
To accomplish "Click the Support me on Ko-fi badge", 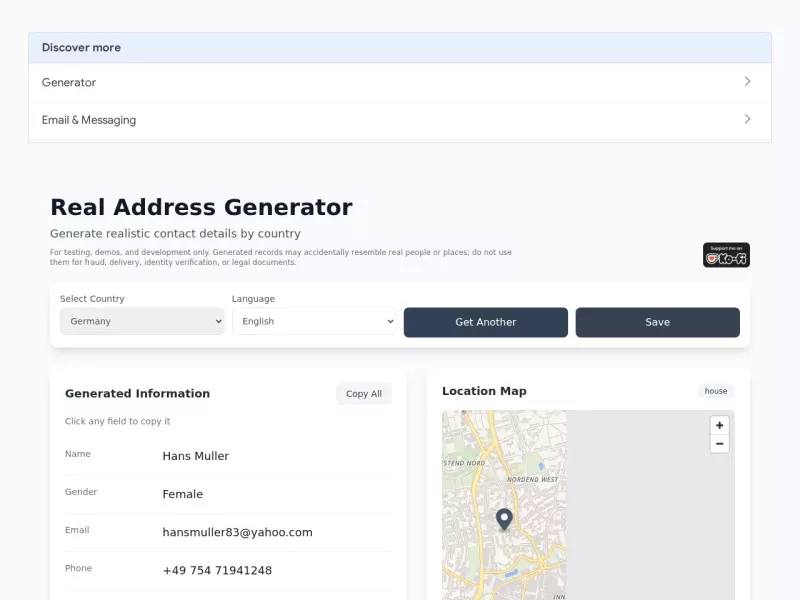I will (x=726, y=255).
